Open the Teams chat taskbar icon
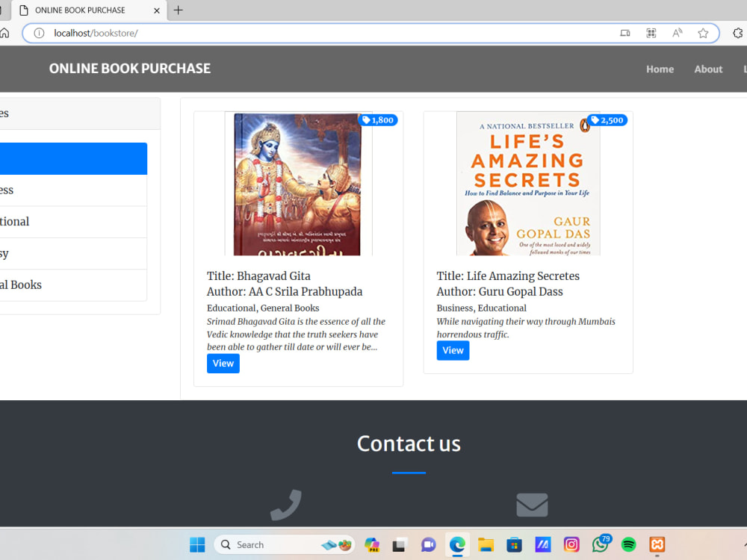 [x=428, y=545]
